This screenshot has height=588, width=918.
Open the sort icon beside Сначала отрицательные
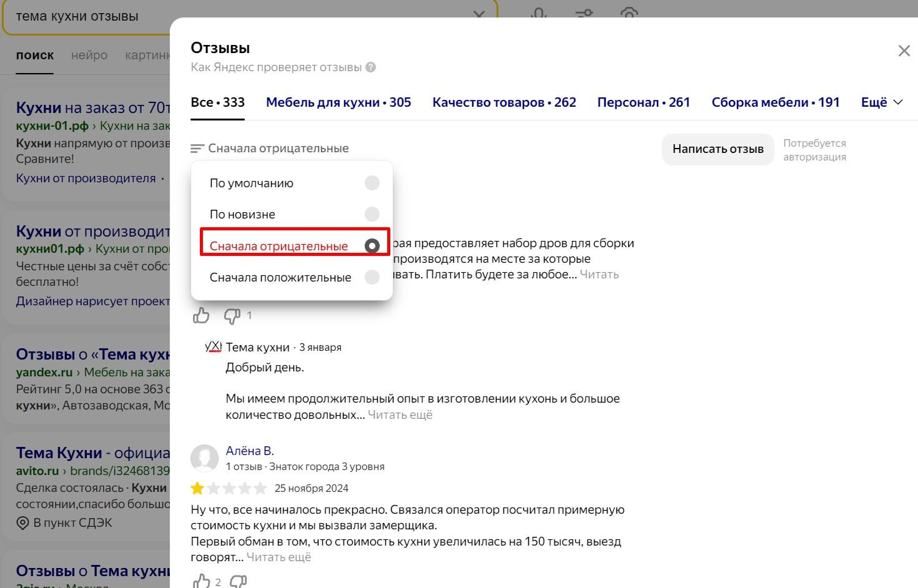[x=197, y=149]
